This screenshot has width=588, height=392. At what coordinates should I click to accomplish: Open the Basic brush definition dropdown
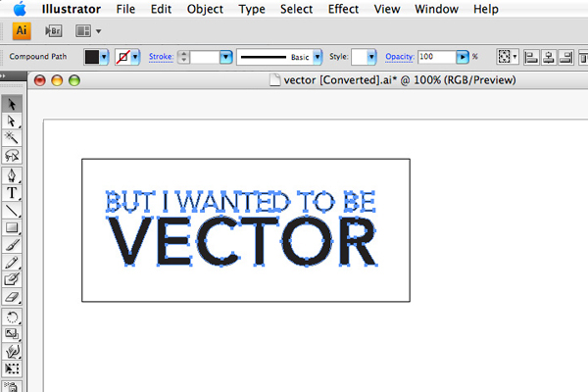[x=318, y=57]
